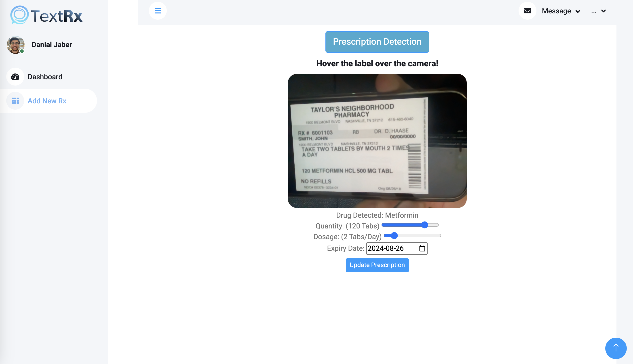Click the Update Prescription button
Viewport: 633px width, 364px height.
tap(377, 265)
